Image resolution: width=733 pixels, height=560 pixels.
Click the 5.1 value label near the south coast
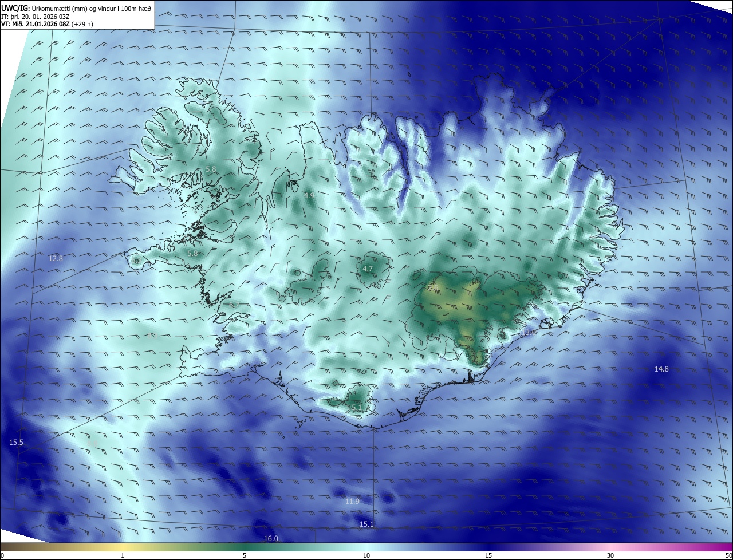click(356, 408)
